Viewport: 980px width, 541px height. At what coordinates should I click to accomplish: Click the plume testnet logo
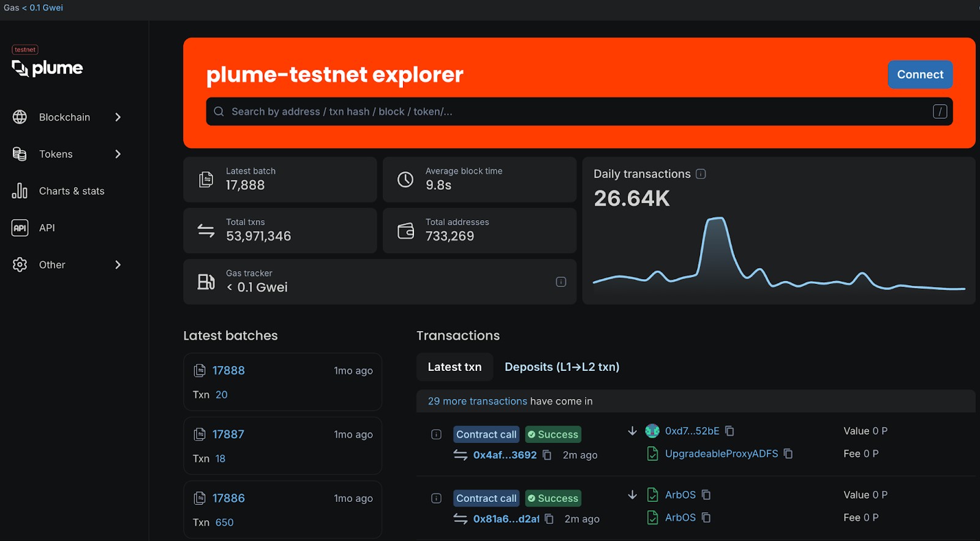[47, 62]
